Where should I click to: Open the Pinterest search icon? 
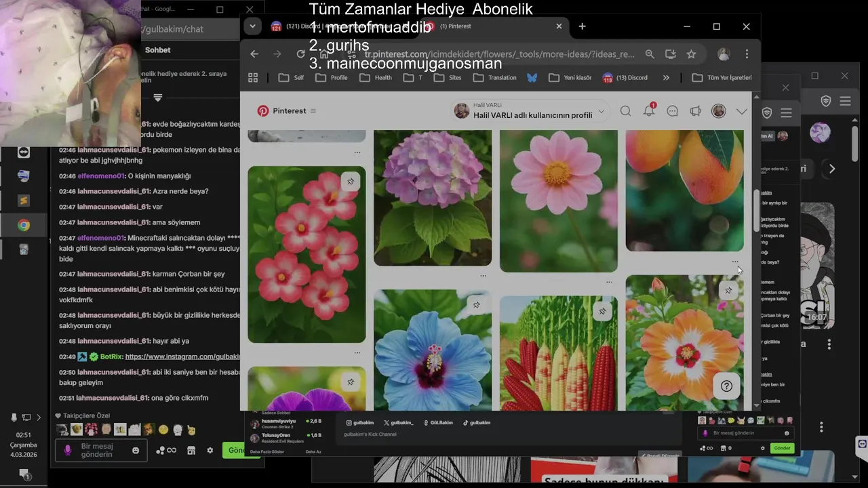[625, 111]
